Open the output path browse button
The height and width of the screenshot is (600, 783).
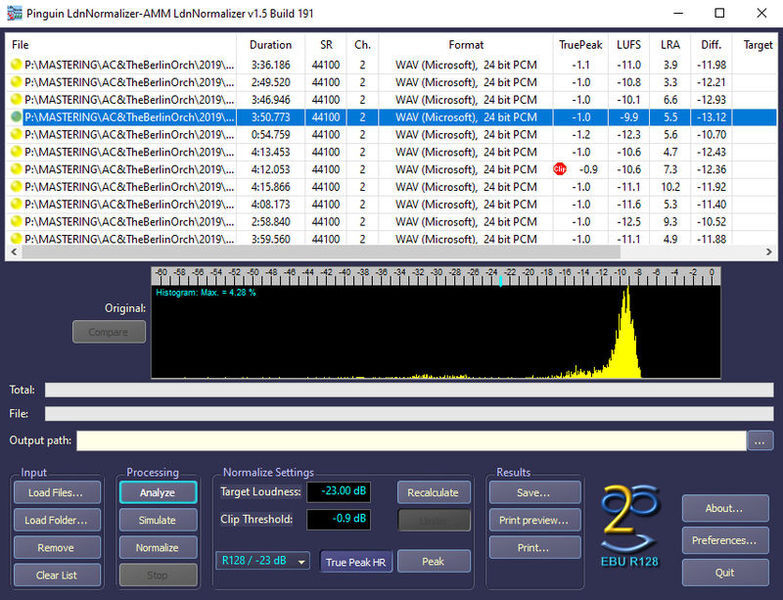click(760, 441)
